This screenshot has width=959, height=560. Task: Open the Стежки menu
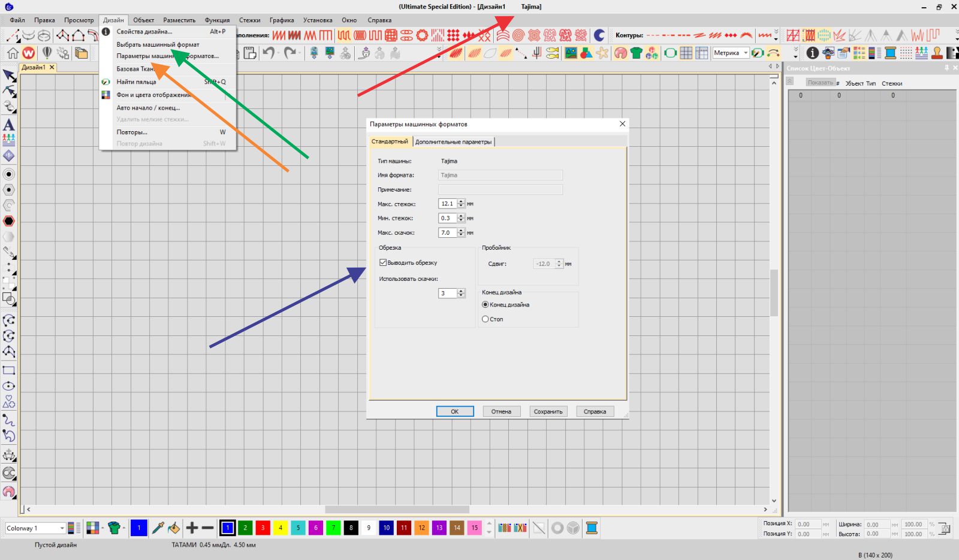(249, 20)
